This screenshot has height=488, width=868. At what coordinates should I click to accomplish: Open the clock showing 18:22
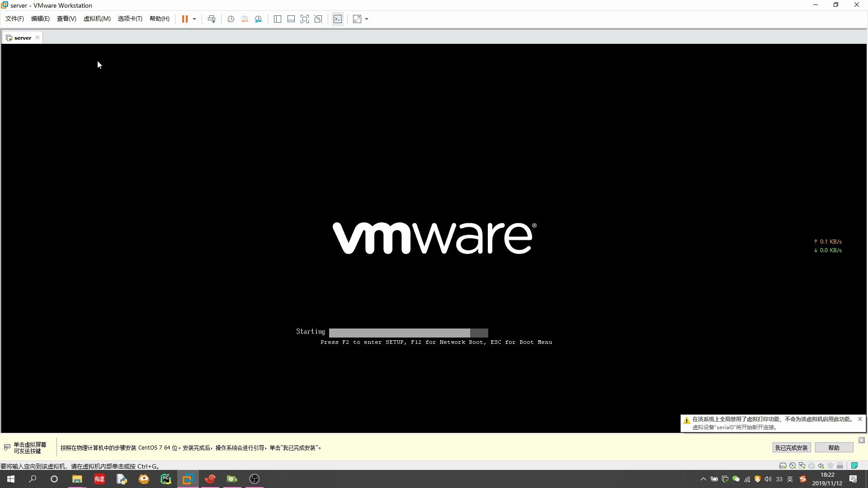pos(827,479)
